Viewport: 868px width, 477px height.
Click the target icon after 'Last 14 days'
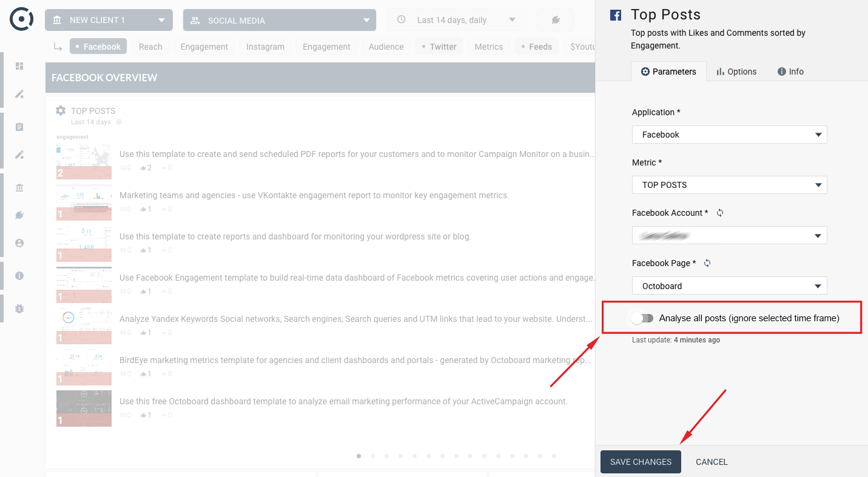119,122
